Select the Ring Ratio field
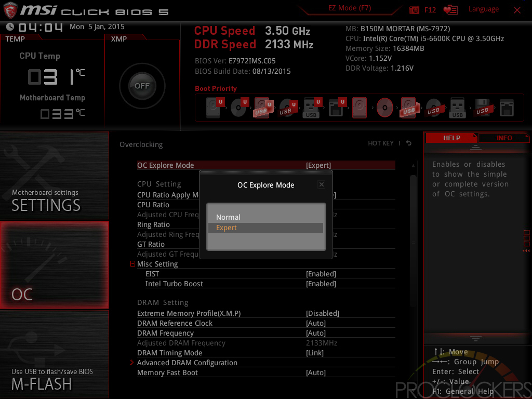The image size is (532, 399). click(x=153, y=224)
